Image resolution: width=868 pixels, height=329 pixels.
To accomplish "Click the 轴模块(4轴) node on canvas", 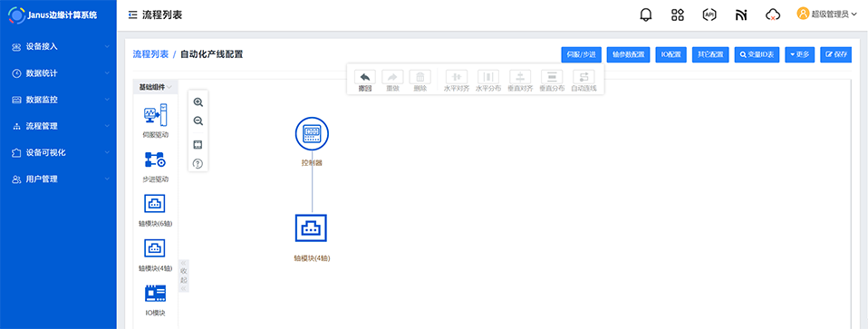I will pyautogui.click(x=311, y=228).
